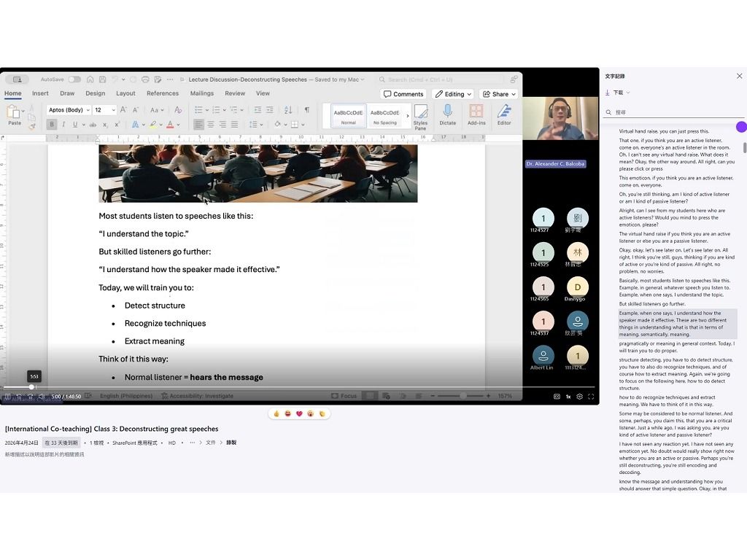Screen dimensions: 747x560
Task: Click the heart reaction emoji
Action: click(299, 413)
